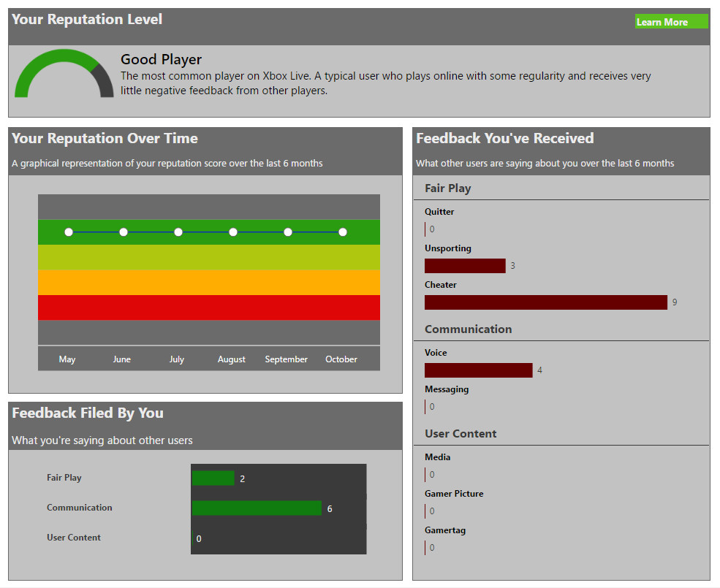
Task: Select the June reputation data point
Action: pos(124,232)
